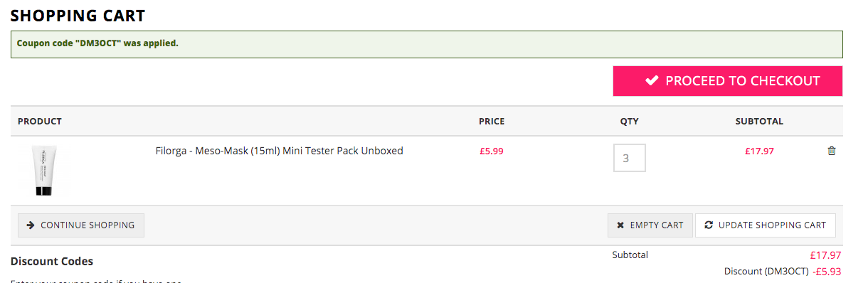Click the Discount (DM3OCT) totals label
This screenshot has height=283, width=868.
pos(766,272)
